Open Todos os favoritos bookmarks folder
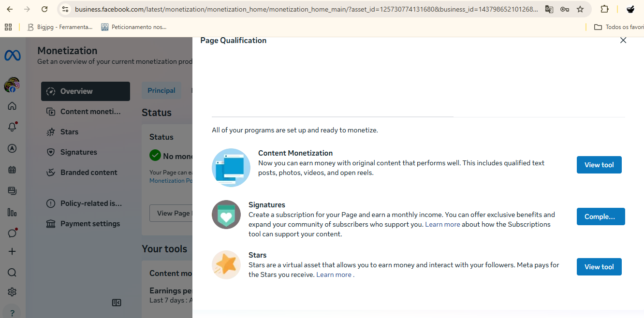Viewport: 644px width, 318px height. 619,27
